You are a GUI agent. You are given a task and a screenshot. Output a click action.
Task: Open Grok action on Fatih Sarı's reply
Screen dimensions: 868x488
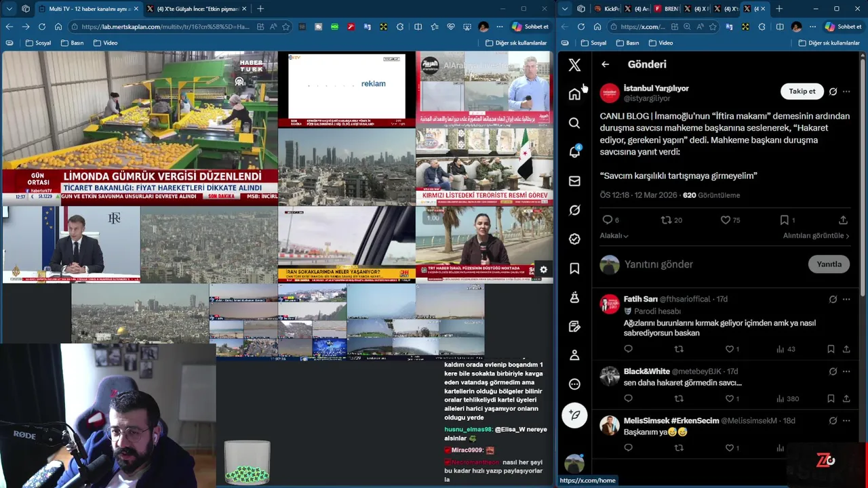pos(833,299)
